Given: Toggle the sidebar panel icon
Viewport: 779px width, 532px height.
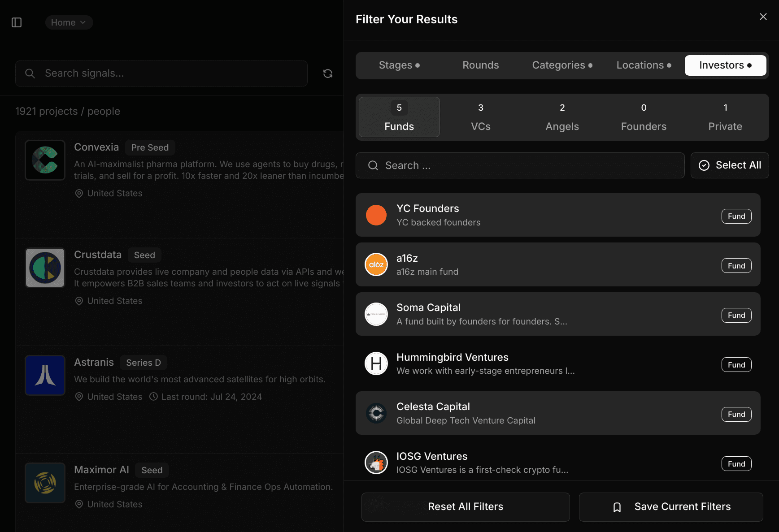Looking at the screenshot, I should (17, 22).
